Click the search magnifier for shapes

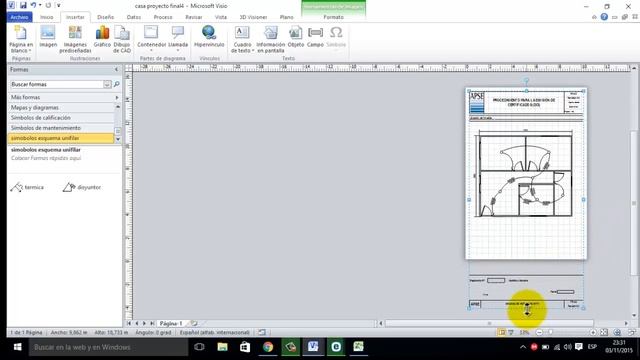pos(116,84)
